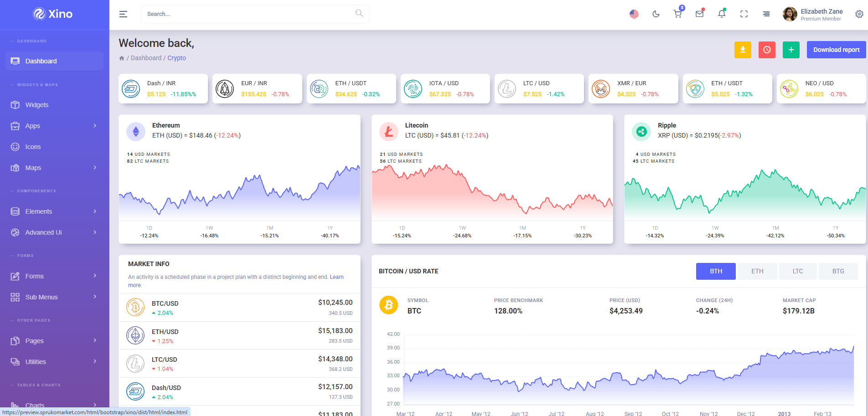Click the Download report button
The width and height of the screenshot is (868, 416).
pos(836,50)
